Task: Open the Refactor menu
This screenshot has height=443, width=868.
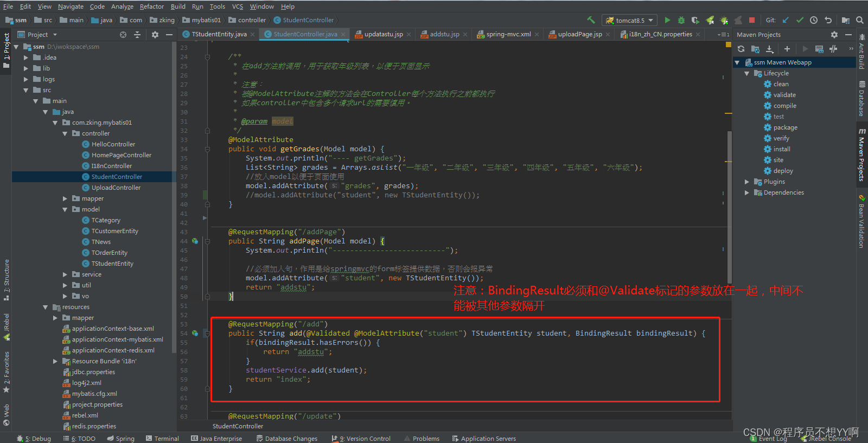Action: pos(151,7)
